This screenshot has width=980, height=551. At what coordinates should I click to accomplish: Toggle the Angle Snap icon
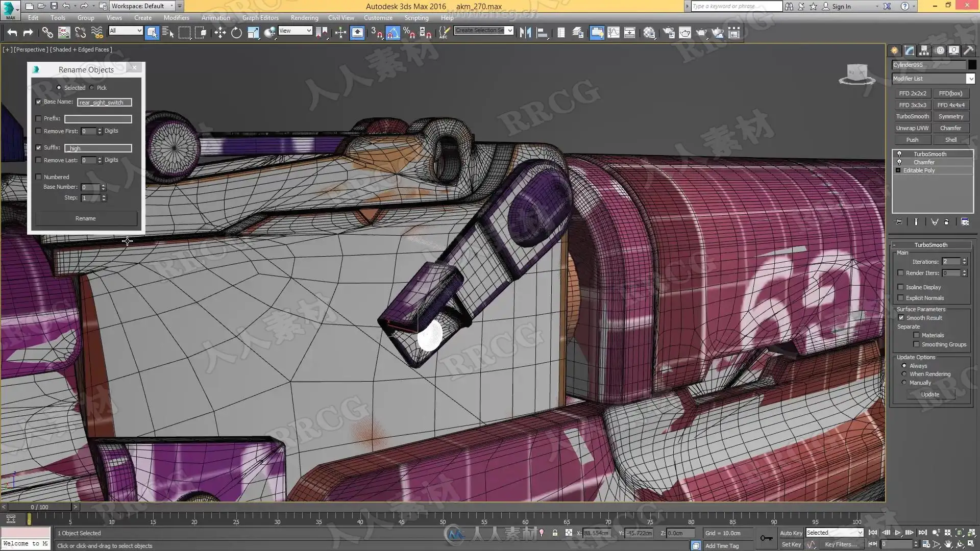pyautogui.click(x=393, y=33)
